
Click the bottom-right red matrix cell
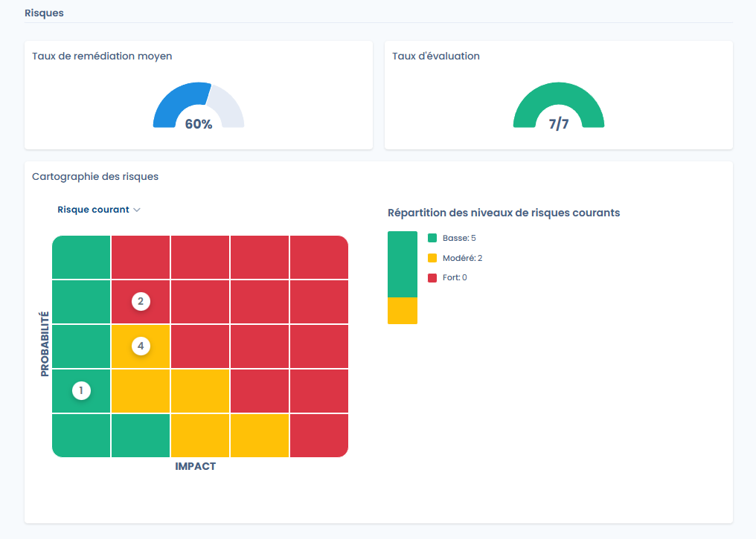319,435
